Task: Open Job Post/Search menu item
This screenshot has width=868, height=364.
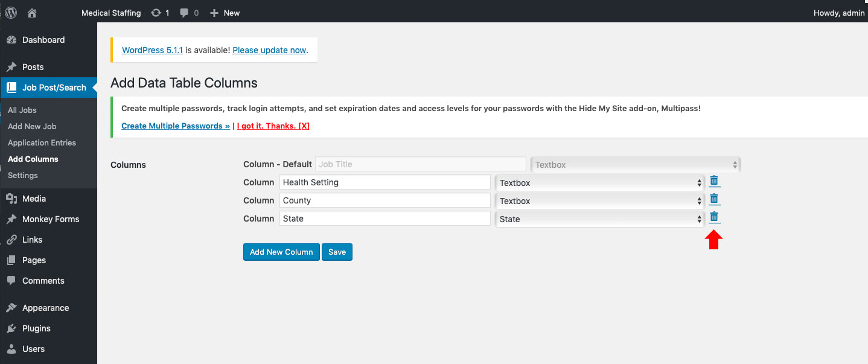Action: pos(48,88)
